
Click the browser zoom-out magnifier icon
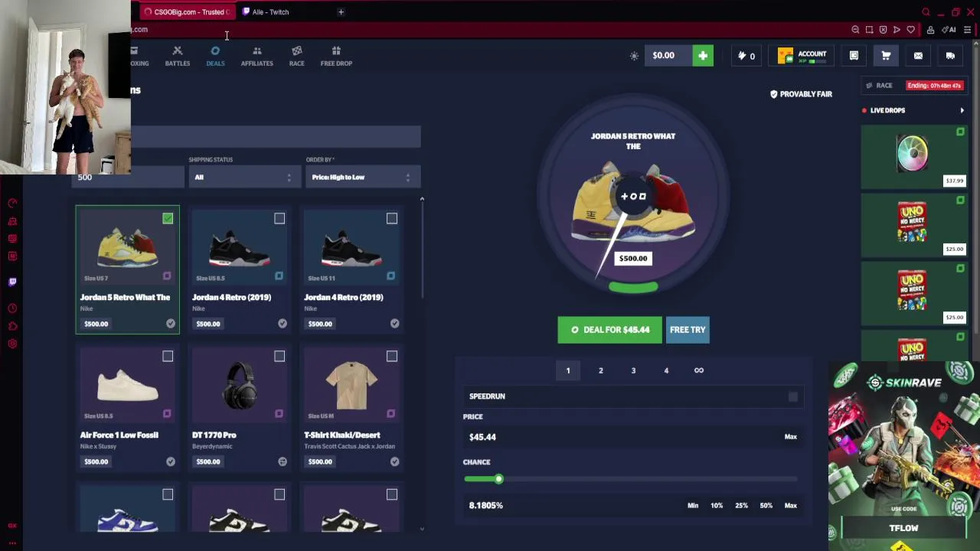(x=855, y=30)
